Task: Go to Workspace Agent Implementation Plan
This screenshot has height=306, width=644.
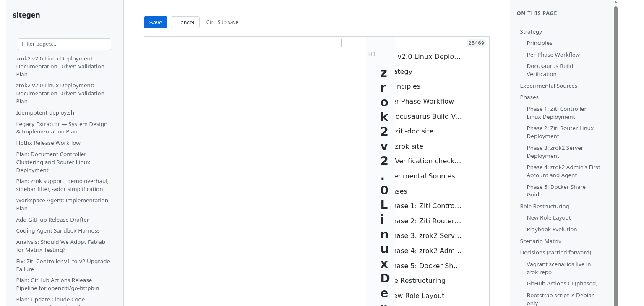Action: (x=62, y=204)
